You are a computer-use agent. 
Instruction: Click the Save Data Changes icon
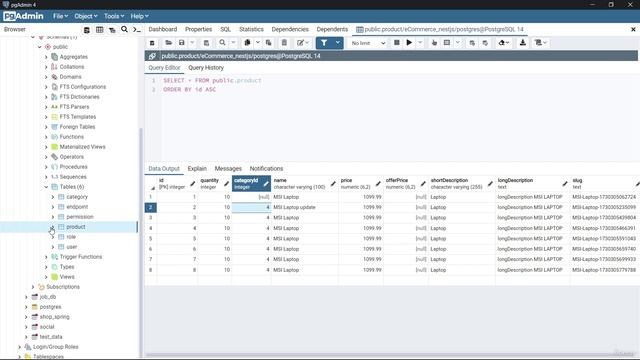[207, 43]
